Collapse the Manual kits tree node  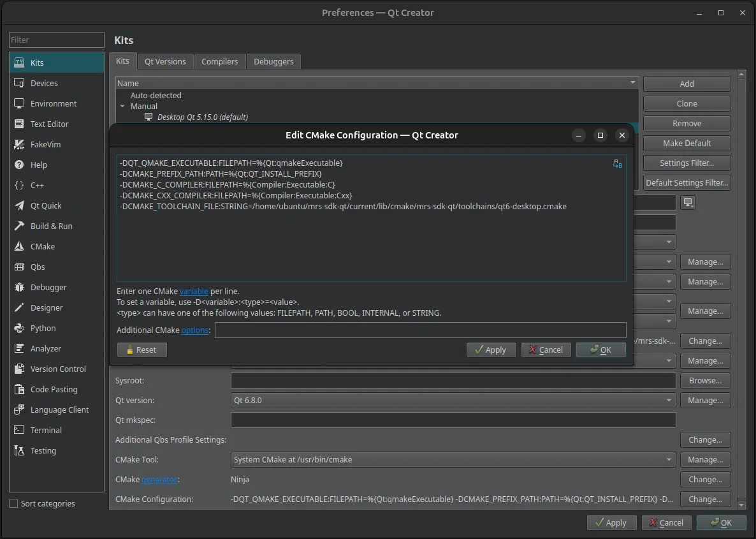point(122,106)
